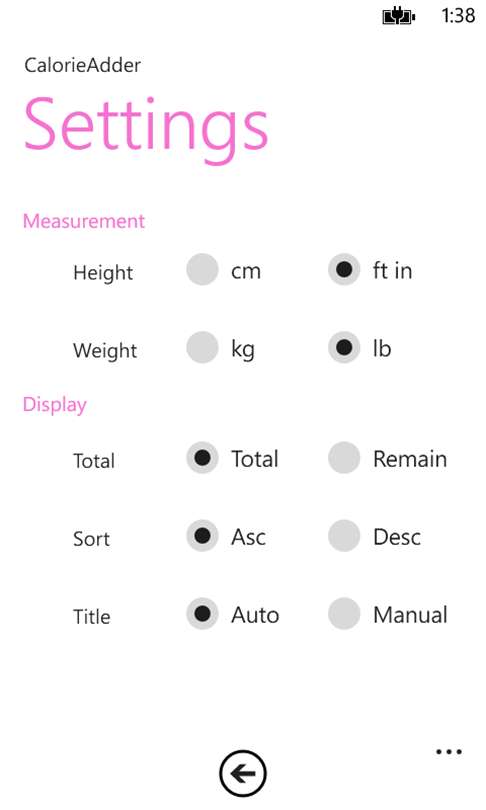Click the Settings page title

tap(146, 128)
